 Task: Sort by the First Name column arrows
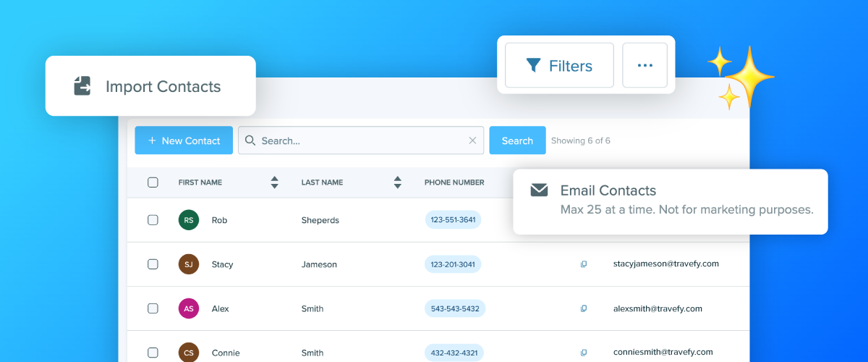pos(274,182)
